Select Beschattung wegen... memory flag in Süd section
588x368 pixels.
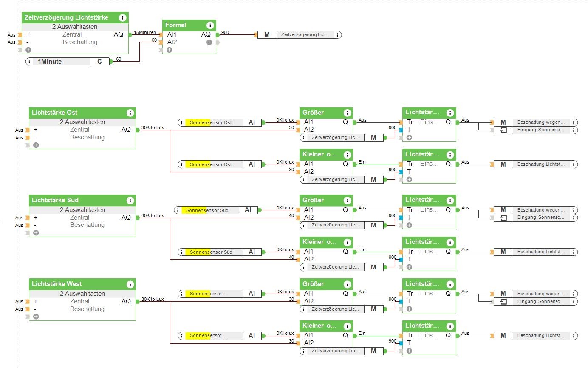[535, 210]
